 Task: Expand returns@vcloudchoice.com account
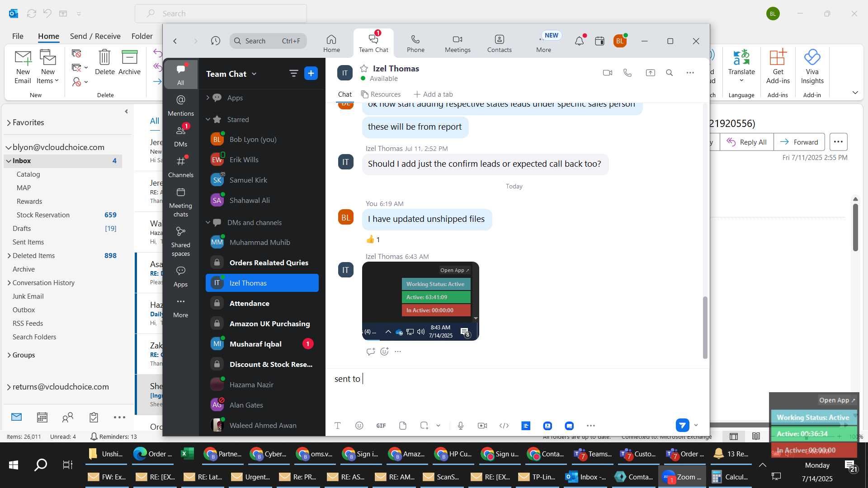pos(9,387)
